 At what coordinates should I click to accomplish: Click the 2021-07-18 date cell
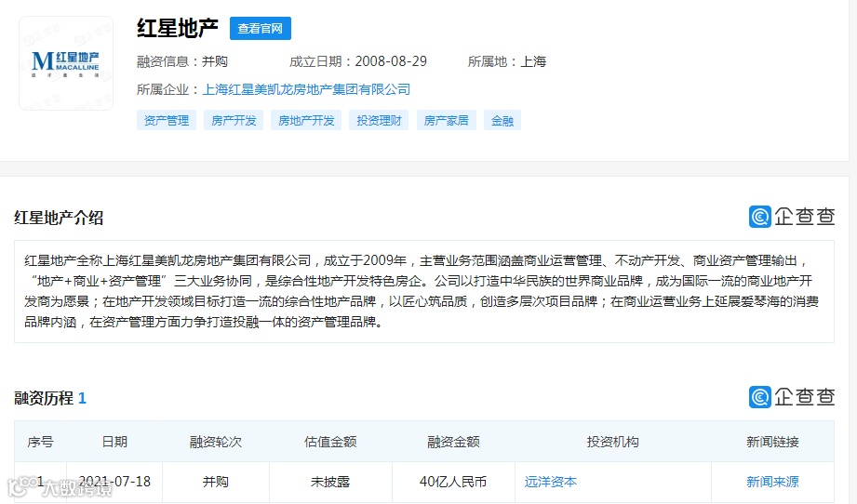(114, 482)
